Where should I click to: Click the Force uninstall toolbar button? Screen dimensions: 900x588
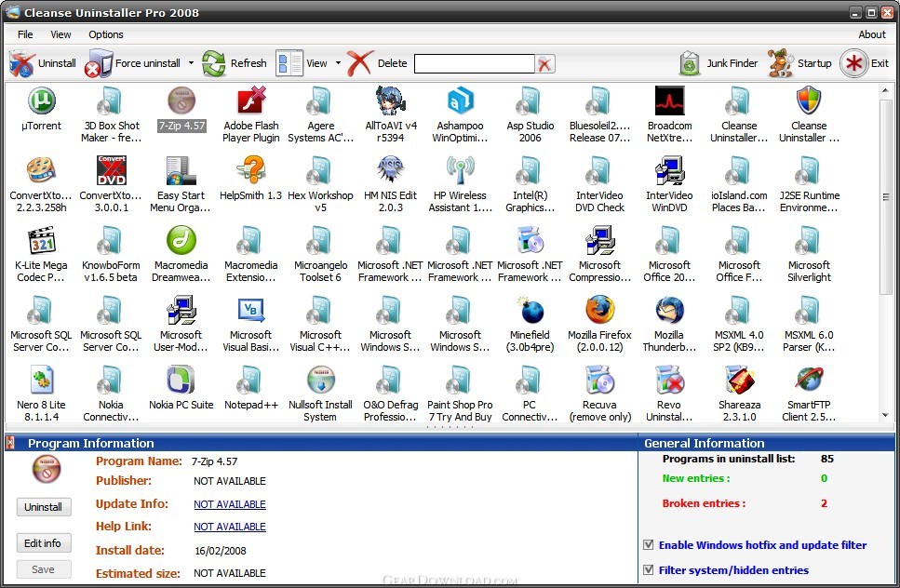pyautogui.click(x=133, y=63)
